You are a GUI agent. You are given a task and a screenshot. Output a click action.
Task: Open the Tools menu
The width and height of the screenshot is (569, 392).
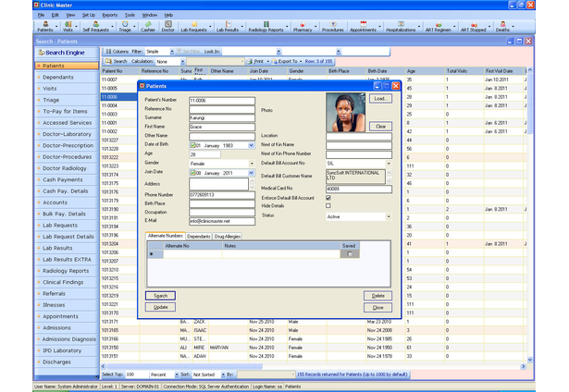130,15
